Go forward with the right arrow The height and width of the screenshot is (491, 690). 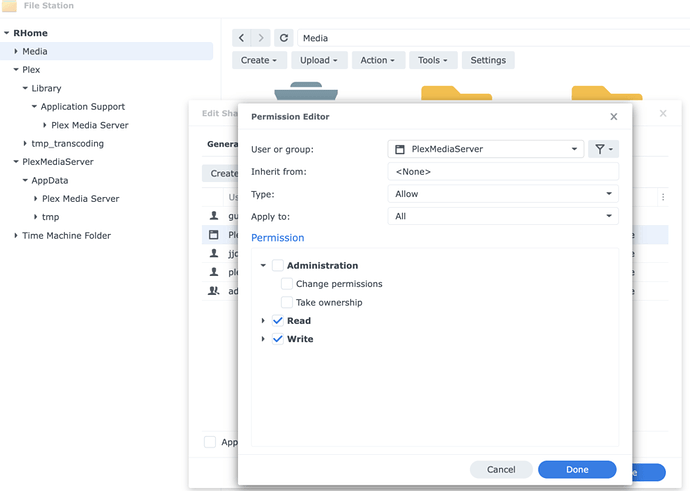[x=261, y=38]
